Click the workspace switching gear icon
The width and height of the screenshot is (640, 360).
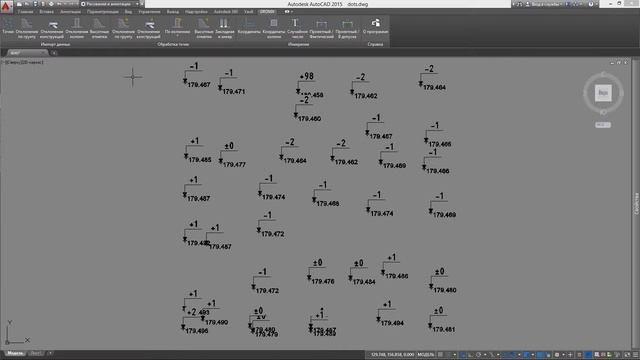[557, 355]
